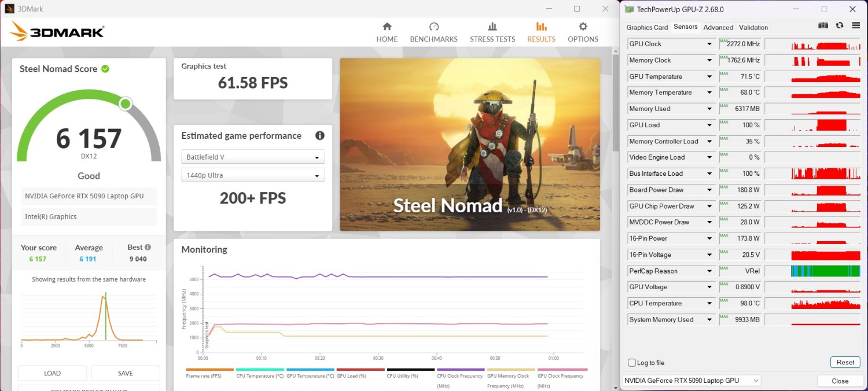Open the Bus Interface Load dropdown

click(x=709, y=174)
